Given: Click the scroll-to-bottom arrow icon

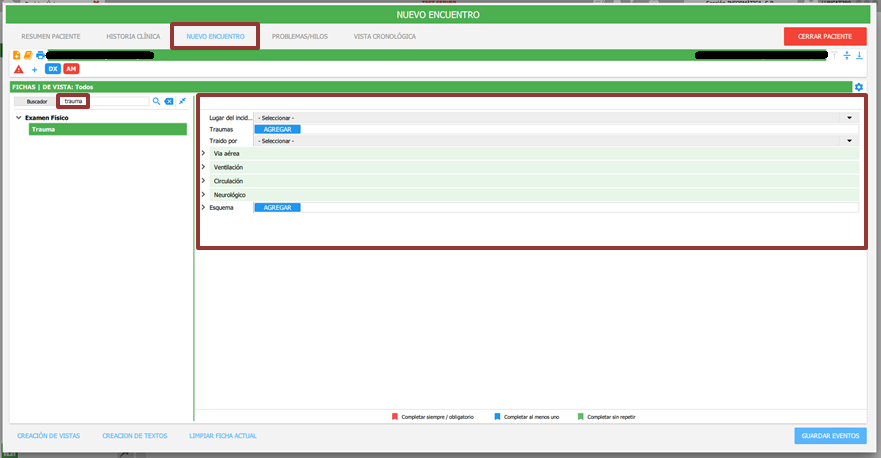Looking at the screenshot, I should pos(859,55).
